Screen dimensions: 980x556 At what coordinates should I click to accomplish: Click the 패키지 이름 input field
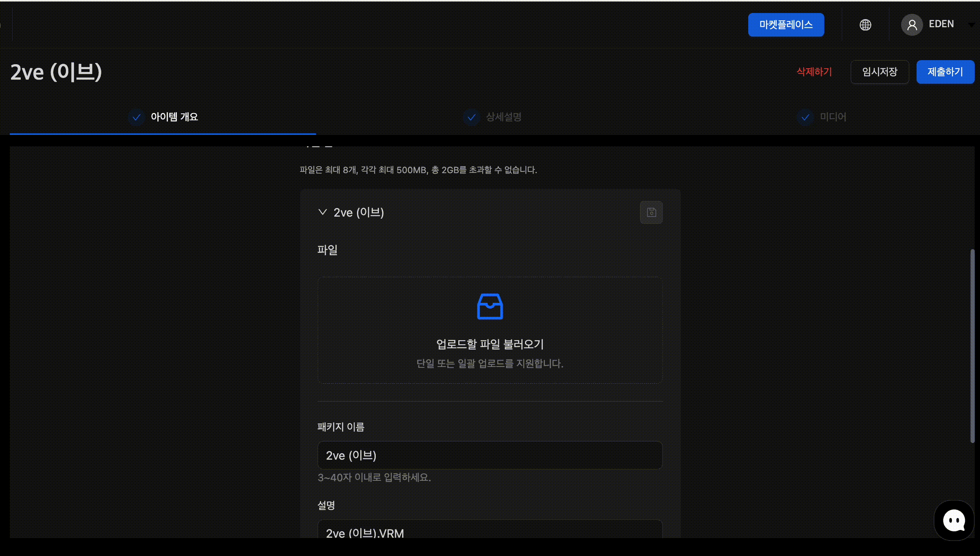click(490, 455)
